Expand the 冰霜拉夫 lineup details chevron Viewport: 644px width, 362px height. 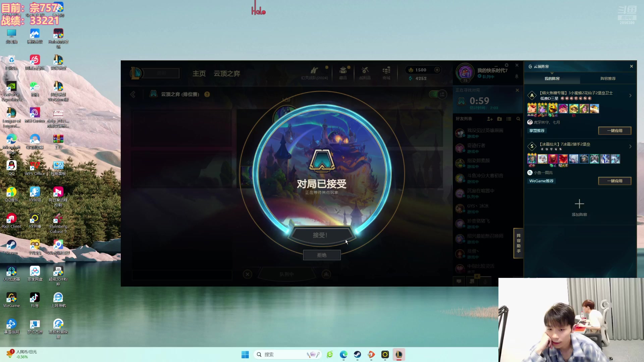(x=630, y=146)
